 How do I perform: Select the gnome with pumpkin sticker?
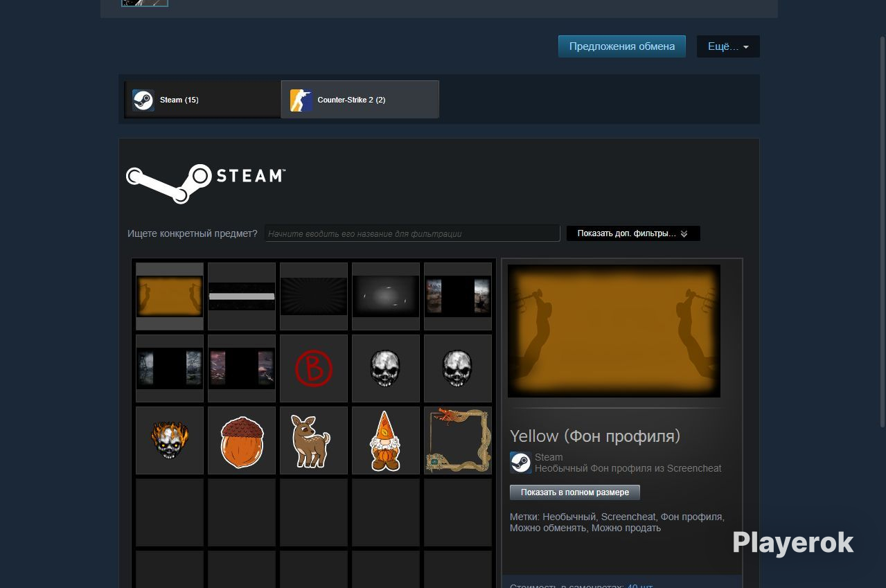point(386,440)
